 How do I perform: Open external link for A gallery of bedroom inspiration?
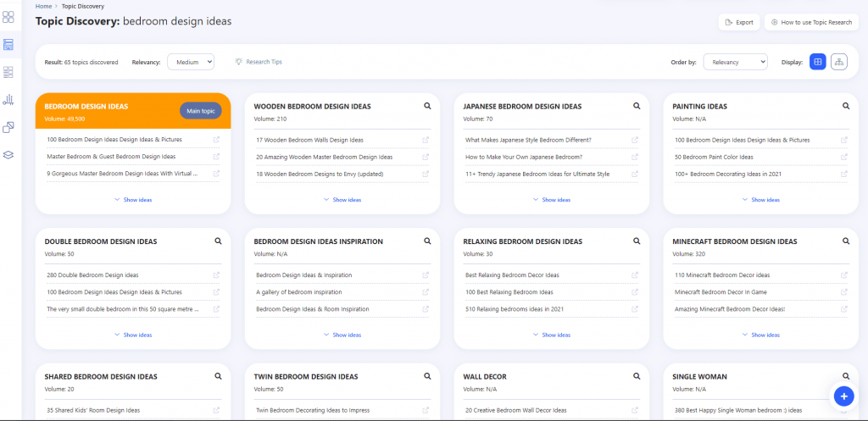(x=426, y=292)
